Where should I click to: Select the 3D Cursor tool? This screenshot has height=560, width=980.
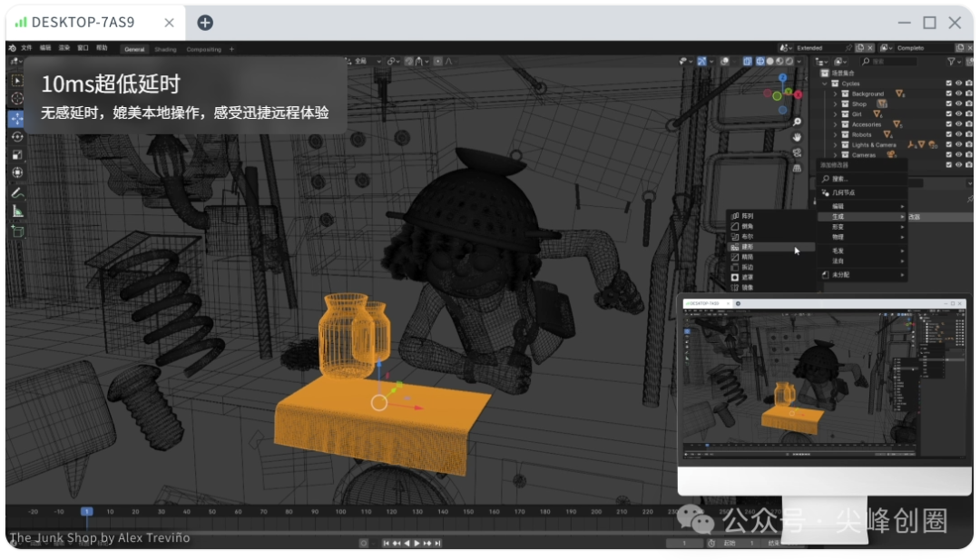(17, 99)
